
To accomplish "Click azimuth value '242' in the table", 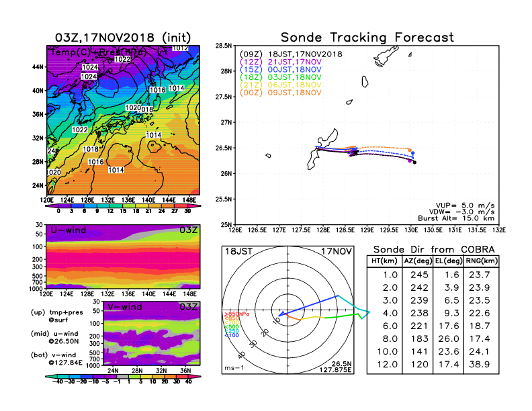I will (x=419, y=288).
